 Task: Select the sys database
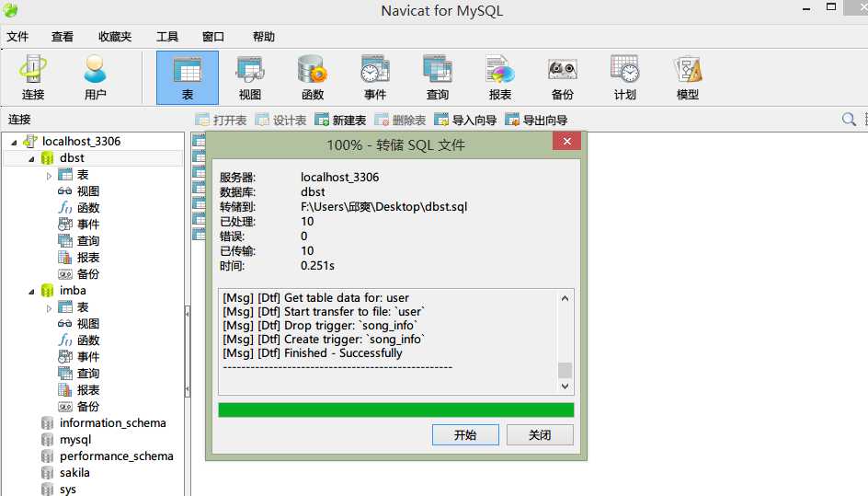click(68, 490)
